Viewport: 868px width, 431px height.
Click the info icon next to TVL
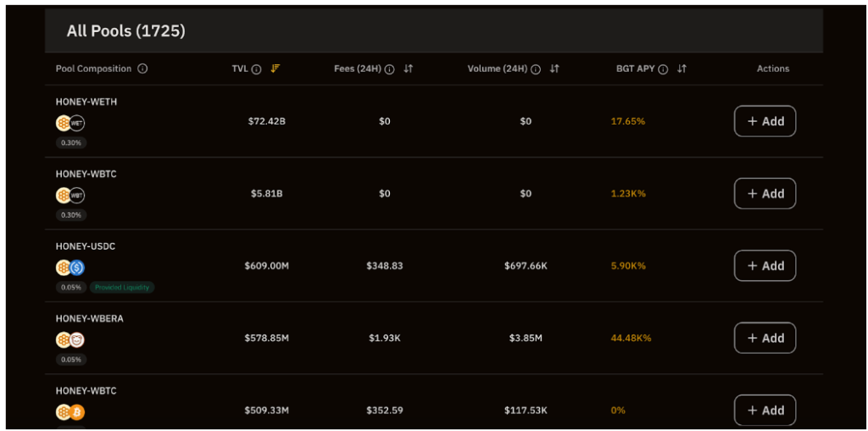coord(256,69)
